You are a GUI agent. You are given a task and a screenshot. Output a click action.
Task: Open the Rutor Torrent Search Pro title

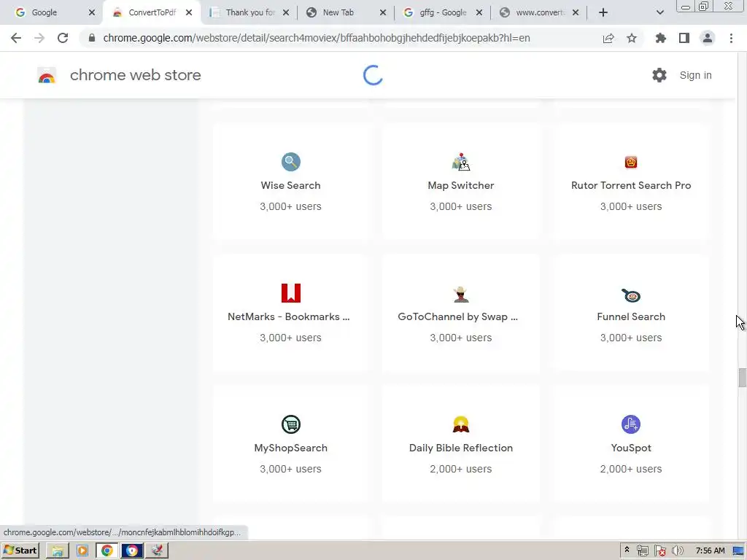pos(631,185)
